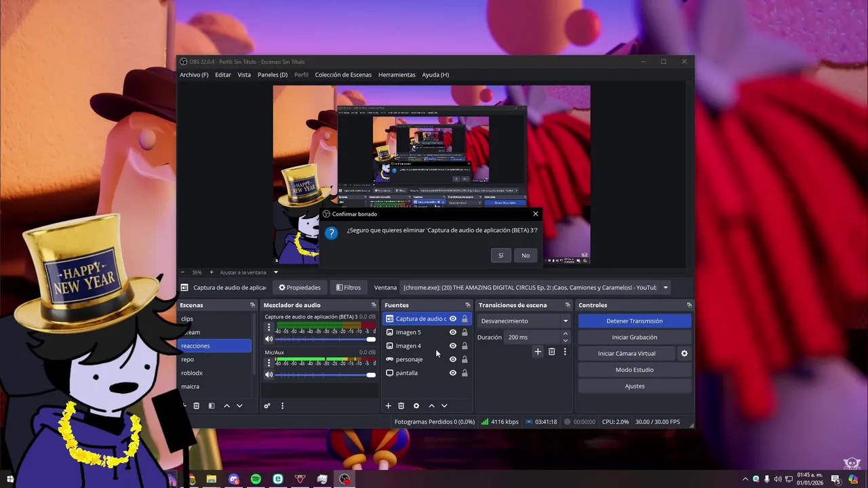The width and height of the screenshot is (868, 488).
Task: Remove the selected scene with trash icon
Action: click(x=197, y=406)
